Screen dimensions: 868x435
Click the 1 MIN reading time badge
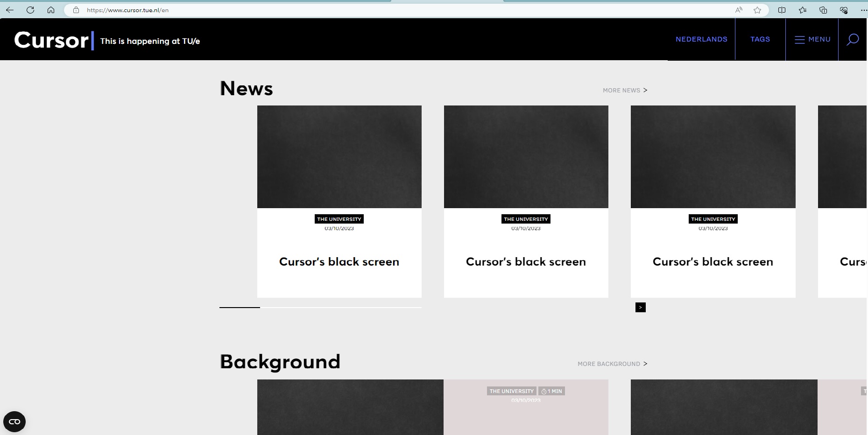point(552,391)
